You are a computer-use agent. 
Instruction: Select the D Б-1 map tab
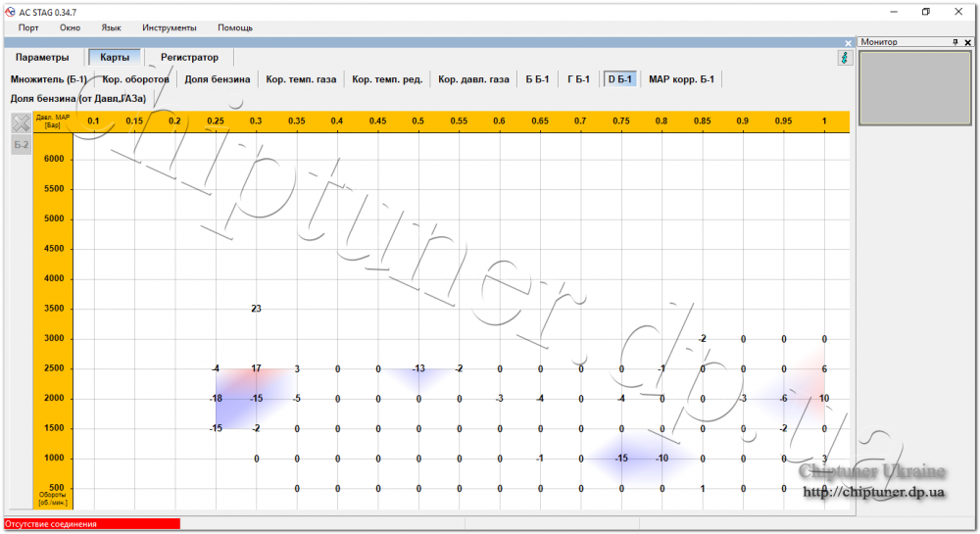click(x=620, y=79)
